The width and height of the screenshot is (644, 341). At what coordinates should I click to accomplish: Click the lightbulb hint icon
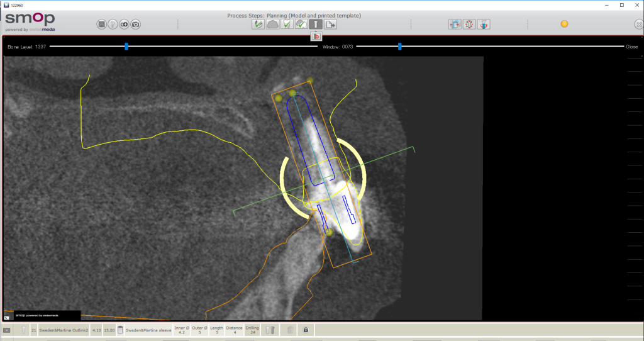[113, 25]
